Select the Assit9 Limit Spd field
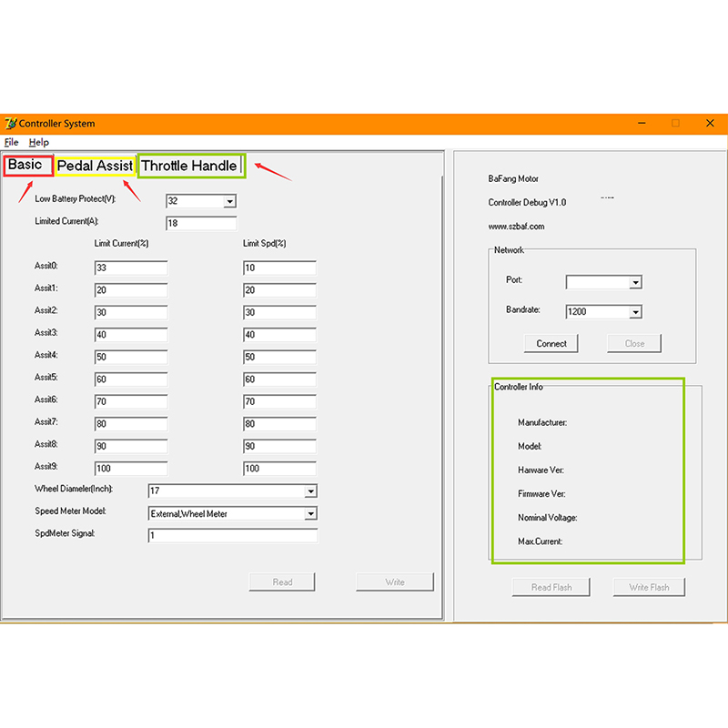Screen dimensions: 728x728 point(279,469)
